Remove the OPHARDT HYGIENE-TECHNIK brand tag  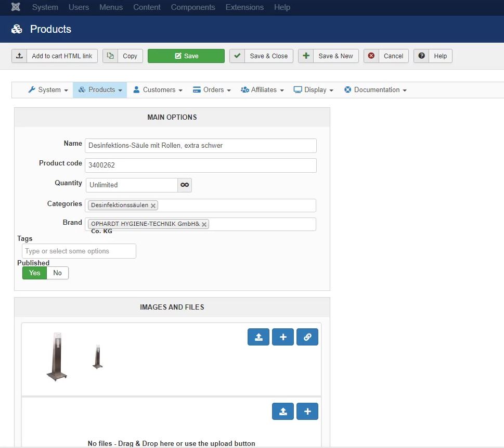204,224
